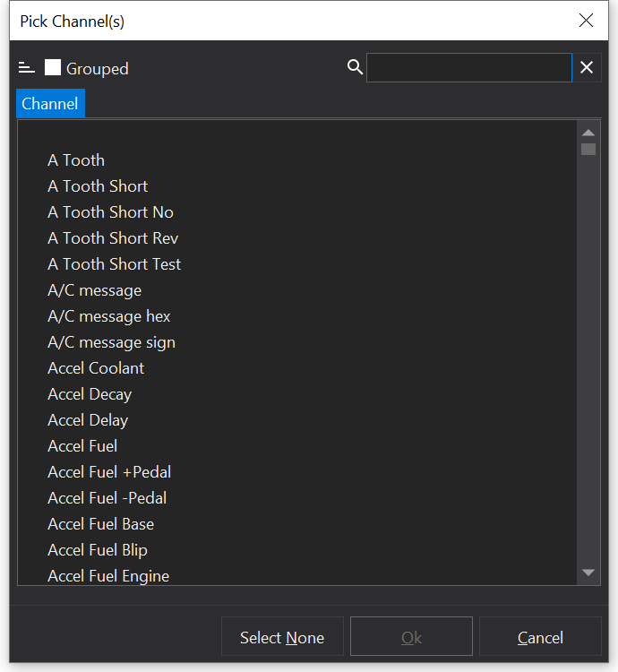Pick the Accel Fuel Blip entry
The width and height of the screenshot is (618, 672).
tap(98, 550)
